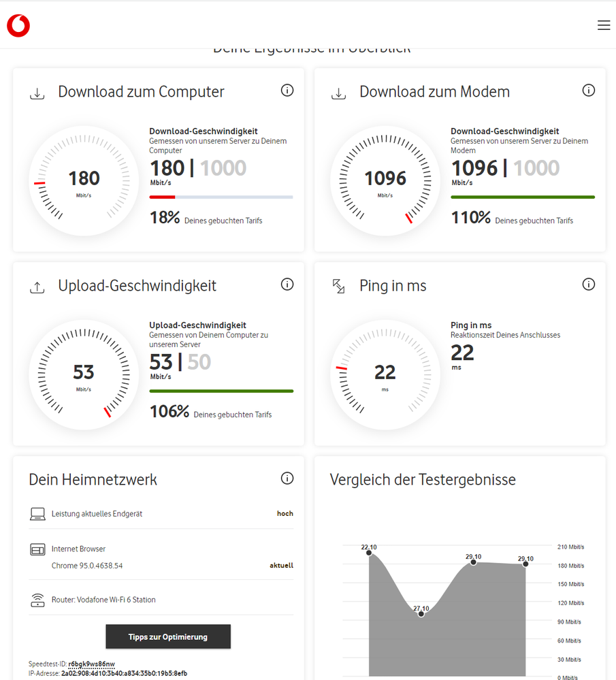Click 'Router: Vodafone Wi-Fi 6 Station'
Image resolution: width=616 pixels, height=680 pixels.
(103, 600)
